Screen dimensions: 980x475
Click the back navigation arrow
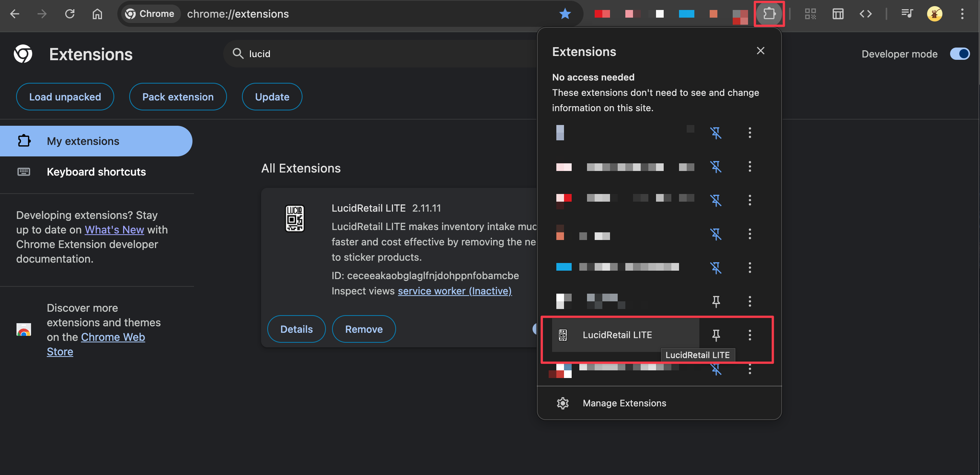pyautogui.click(x=14, y=14)
